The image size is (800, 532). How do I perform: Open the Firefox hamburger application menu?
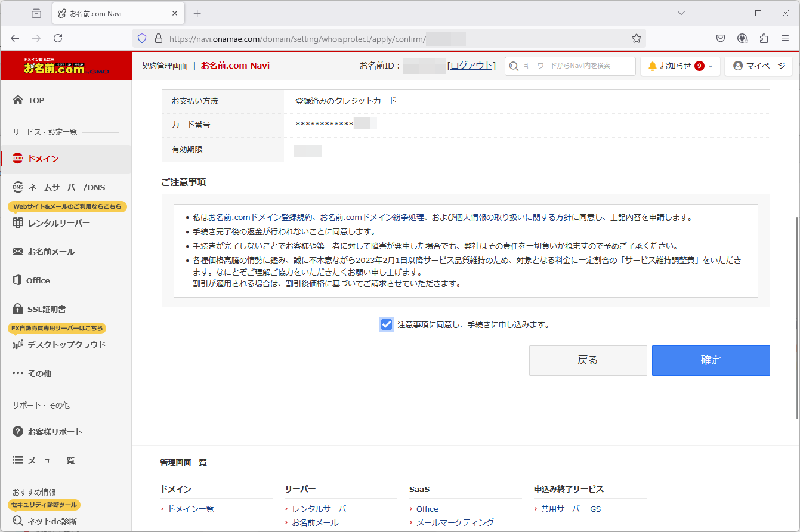[x=785, y=38]
